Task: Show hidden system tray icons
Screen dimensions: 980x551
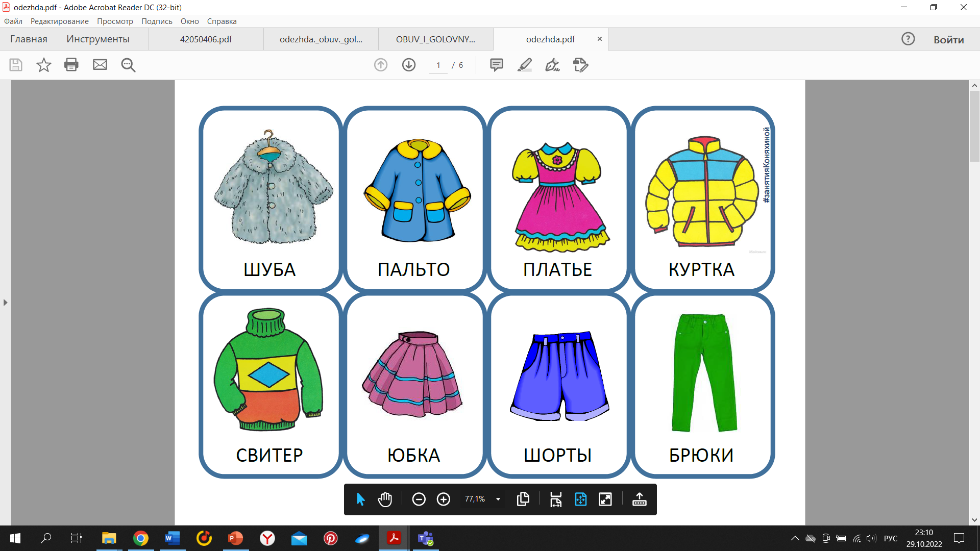Action: coord(795,538)
